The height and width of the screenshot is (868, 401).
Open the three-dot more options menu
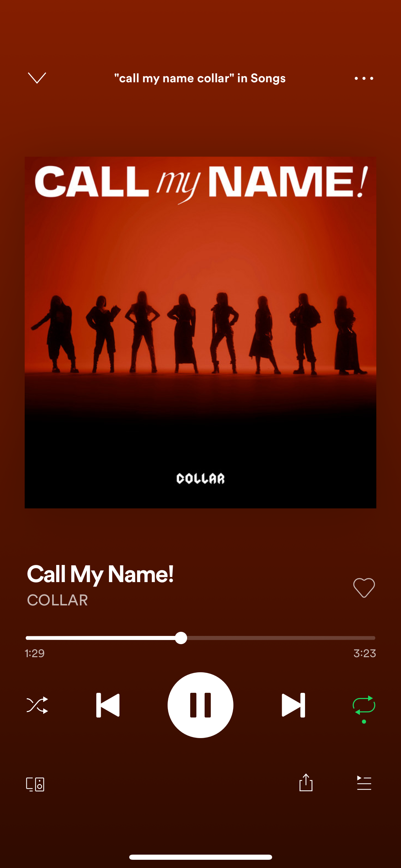(x=364, y=79)
